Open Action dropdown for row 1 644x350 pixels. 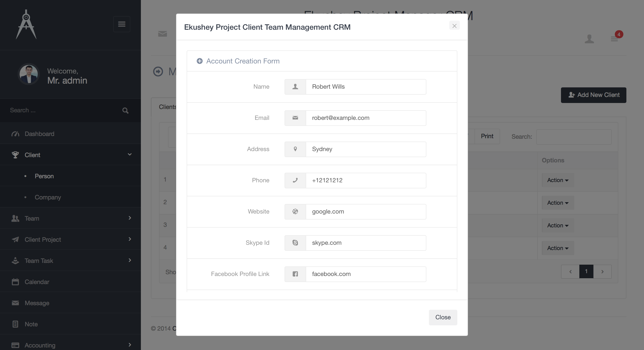pyautogui.click(x=558, y=180)
